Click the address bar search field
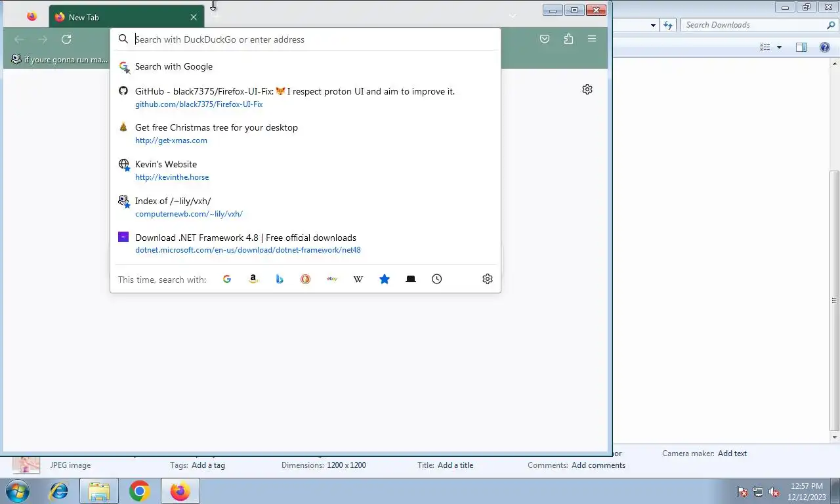The image size is (840, 504). [305, 39]
